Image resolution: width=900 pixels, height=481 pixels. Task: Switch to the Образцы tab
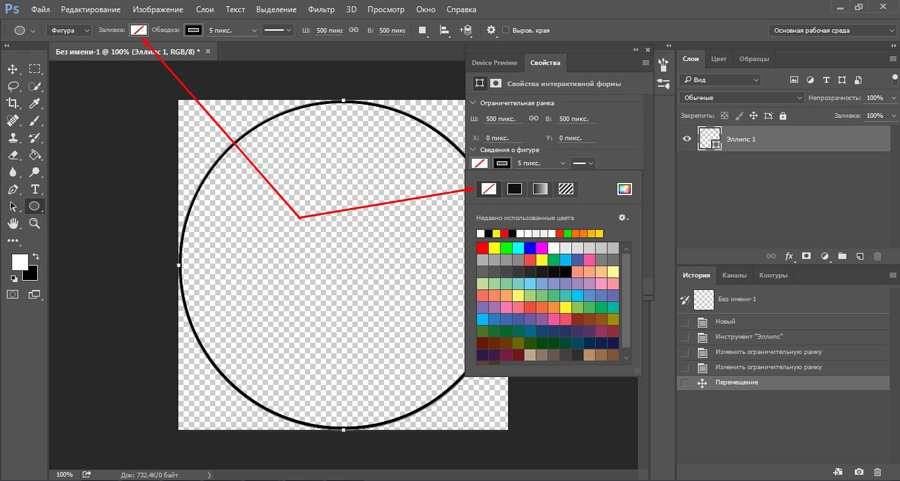pos(754,59)
